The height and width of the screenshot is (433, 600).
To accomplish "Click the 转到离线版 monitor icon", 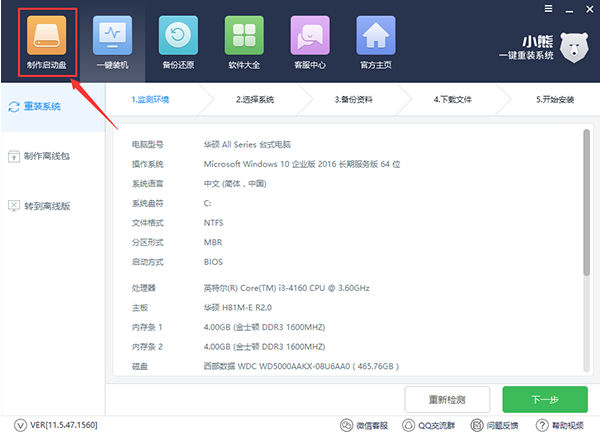I will 14,206.
